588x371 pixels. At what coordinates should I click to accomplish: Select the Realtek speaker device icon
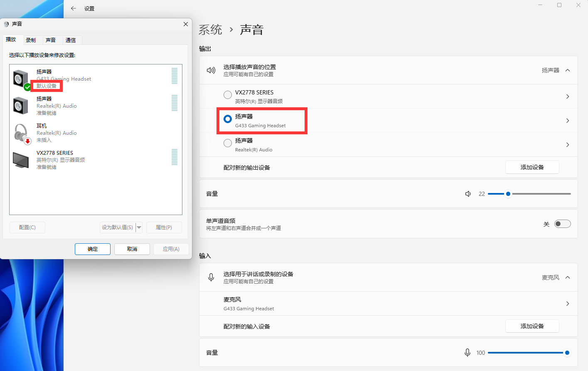[x=21, y=106]
